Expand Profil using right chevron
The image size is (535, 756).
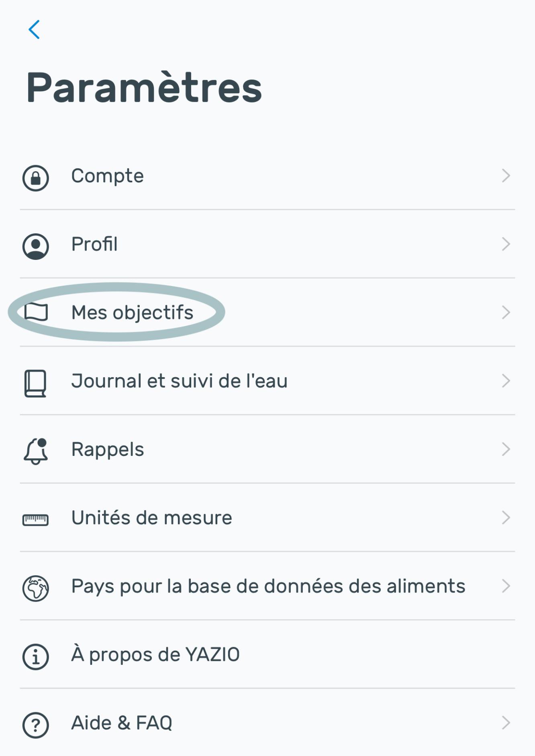pyautogui.click(x=506, y=244)
